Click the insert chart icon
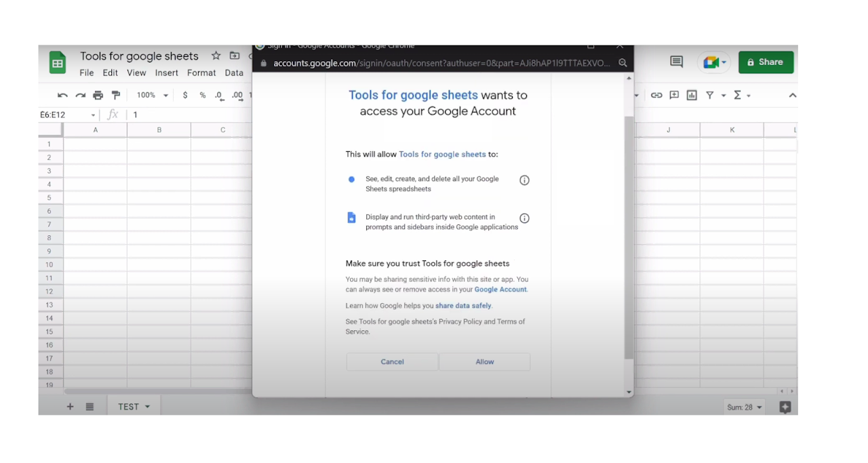868x463 pixels. click(692, 96)
